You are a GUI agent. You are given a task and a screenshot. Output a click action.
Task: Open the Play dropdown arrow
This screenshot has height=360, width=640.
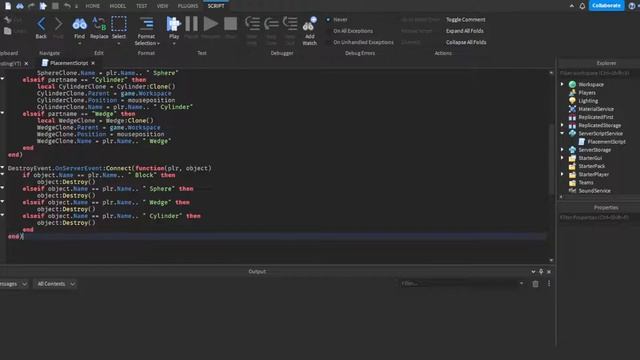(x=174, y=43)
